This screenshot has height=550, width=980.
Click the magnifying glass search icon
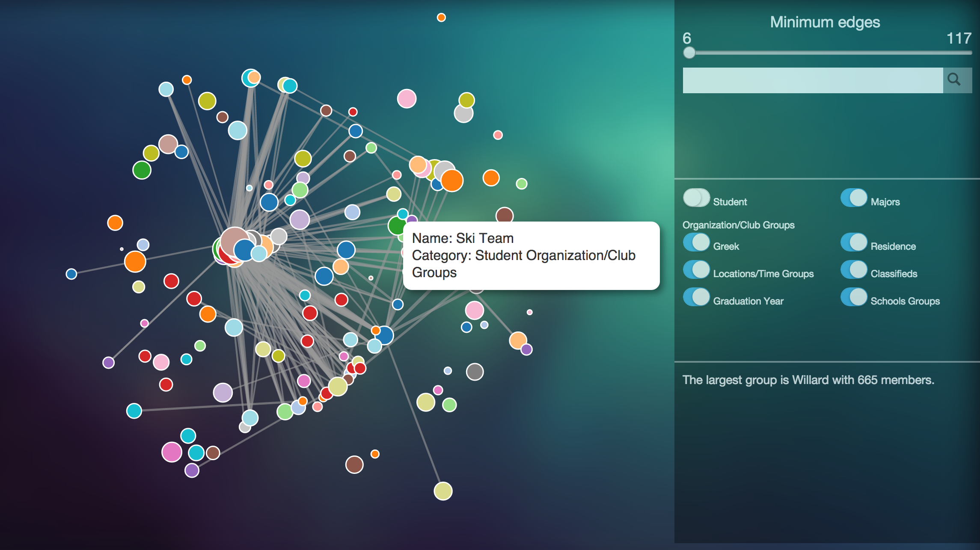[x=954, y=80]
